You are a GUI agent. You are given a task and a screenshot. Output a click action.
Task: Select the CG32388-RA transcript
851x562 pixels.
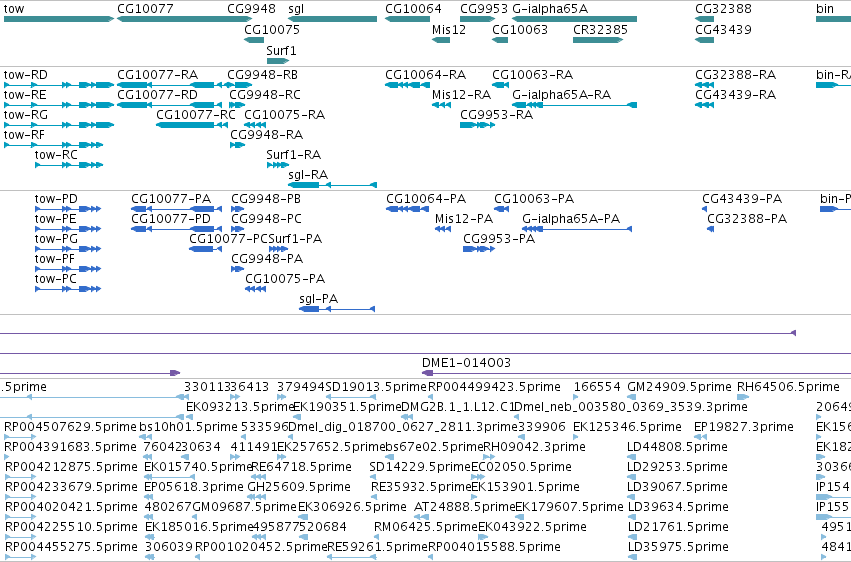704,85
